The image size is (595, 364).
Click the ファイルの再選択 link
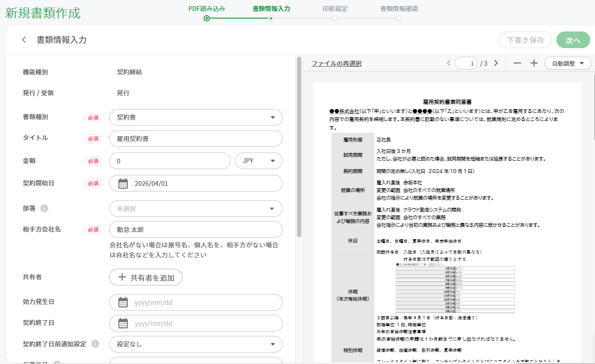337,63
